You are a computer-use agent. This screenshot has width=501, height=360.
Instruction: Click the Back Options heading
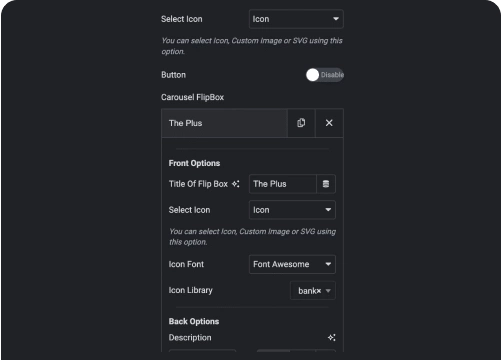pyautogui.click(x=194, y=321)
